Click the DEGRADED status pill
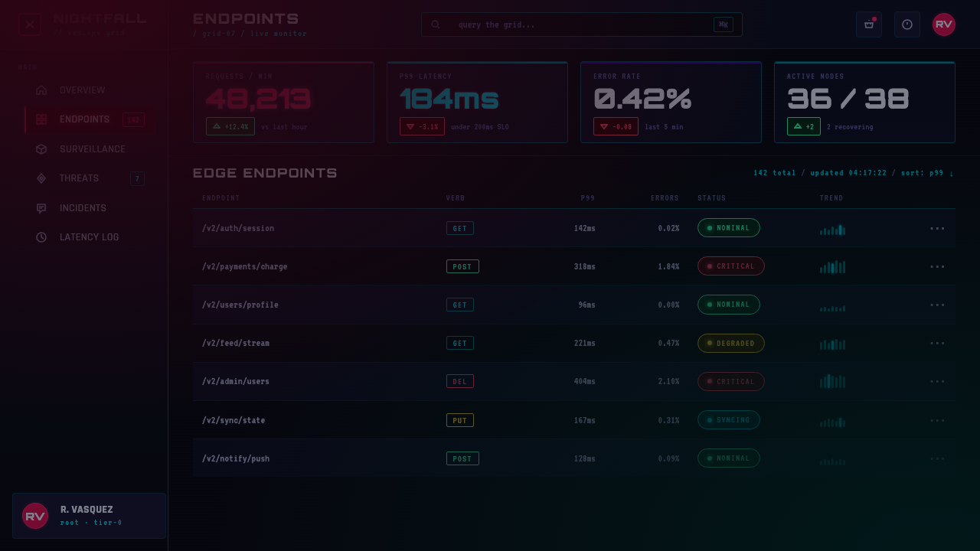Viewport: 980px width, 551px height. tap(731, 343)
